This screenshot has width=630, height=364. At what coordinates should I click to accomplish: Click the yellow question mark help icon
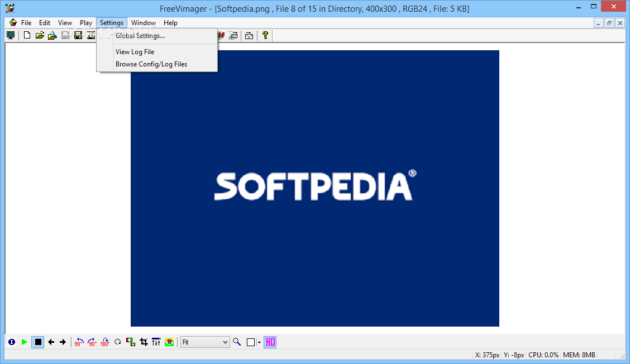[265, 35]
